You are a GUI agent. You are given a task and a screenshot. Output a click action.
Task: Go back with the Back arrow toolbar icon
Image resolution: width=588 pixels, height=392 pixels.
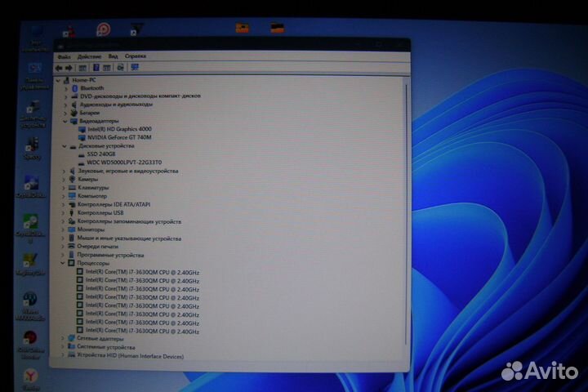click(59, 68)
